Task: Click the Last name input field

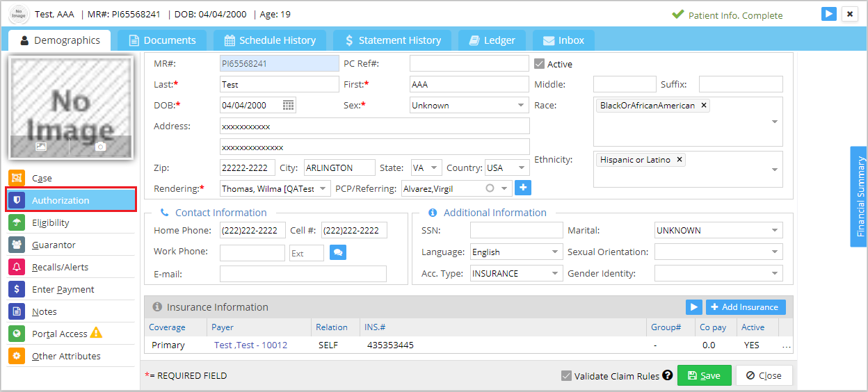Action: pyautogui.click(x=280, y=84)
